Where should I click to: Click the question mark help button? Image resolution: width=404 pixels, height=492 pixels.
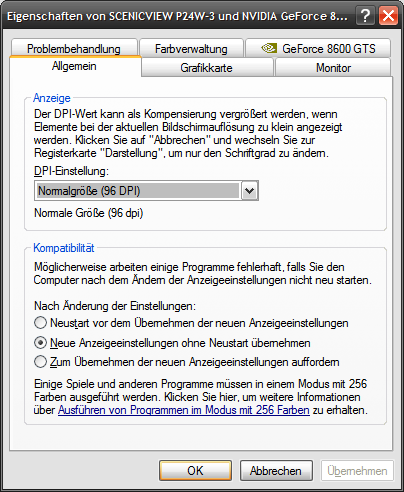[365, 16]
